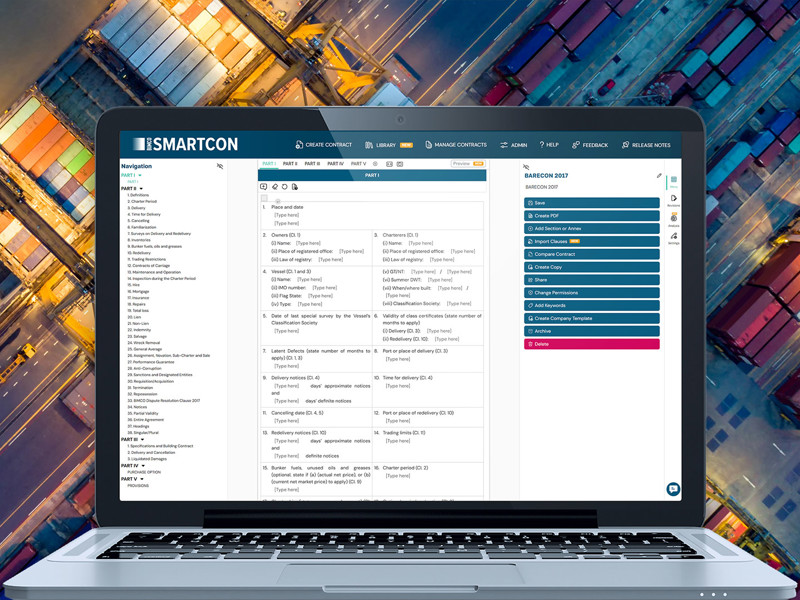Click the pencil edit icon beside BARECON 2017

pyautogui.click(x=659, y=176)
